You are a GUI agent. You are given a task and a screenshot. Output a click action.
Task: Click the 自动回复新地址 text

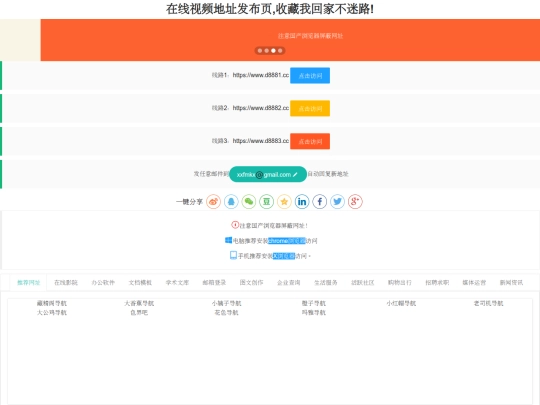pyautogui.click(x=328, y=174)
